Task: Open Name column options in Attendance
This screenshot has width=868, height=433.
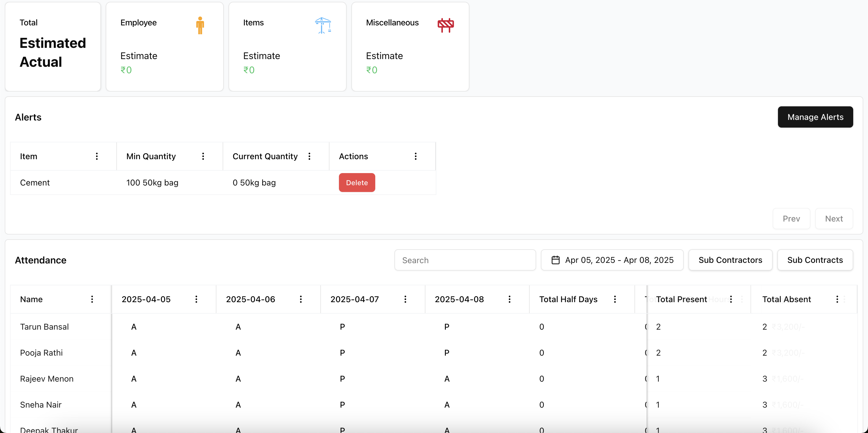Action: pyautogui.click(x=92, y=299)
